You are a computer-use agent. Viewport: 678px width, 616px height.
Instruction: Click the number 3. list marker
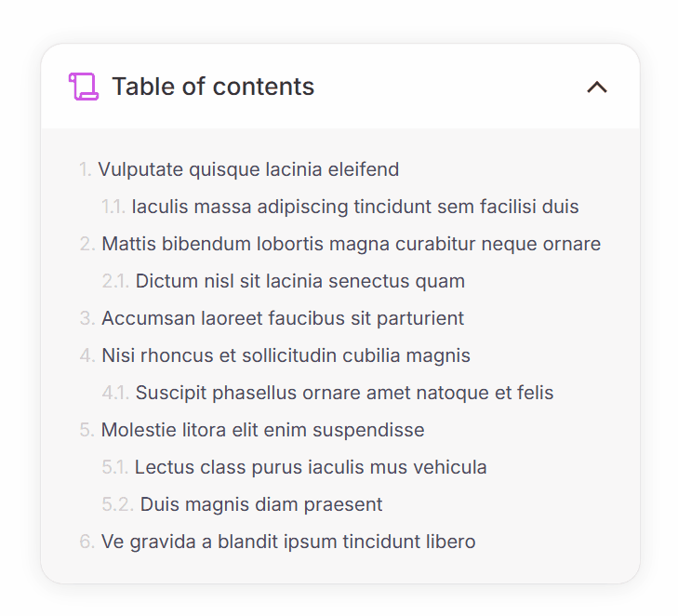[x=87, y=318]
